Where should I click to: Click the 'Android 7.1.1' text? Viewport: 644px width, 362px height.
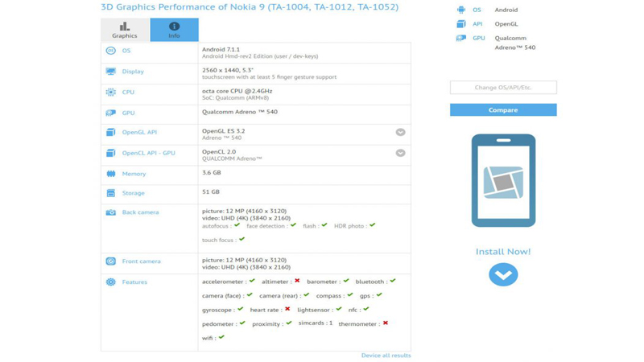pyautogui.click(x=221, y=49)
